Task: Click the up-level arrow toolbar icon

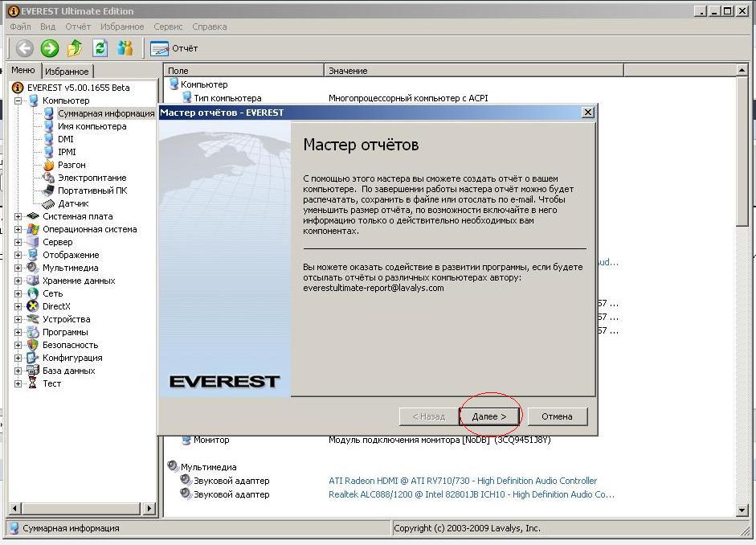Action: [75, 48]
